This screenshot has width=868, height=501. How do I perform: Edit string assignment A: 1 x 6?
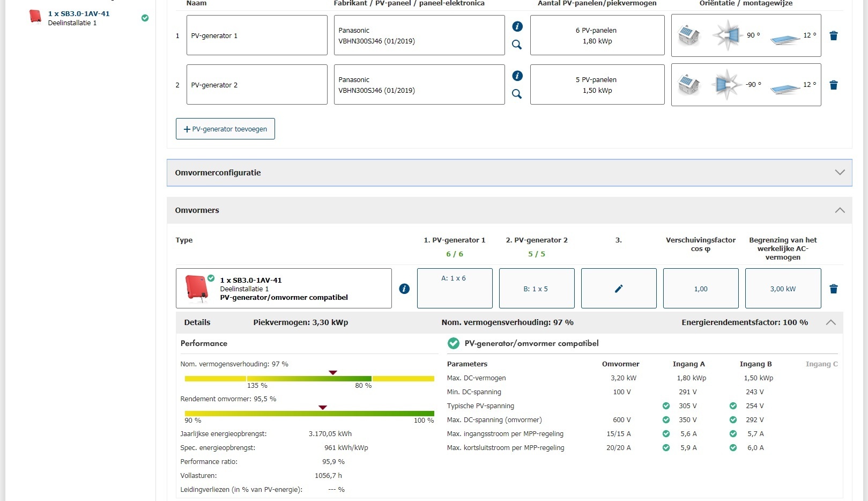click(x=455, y=289)
